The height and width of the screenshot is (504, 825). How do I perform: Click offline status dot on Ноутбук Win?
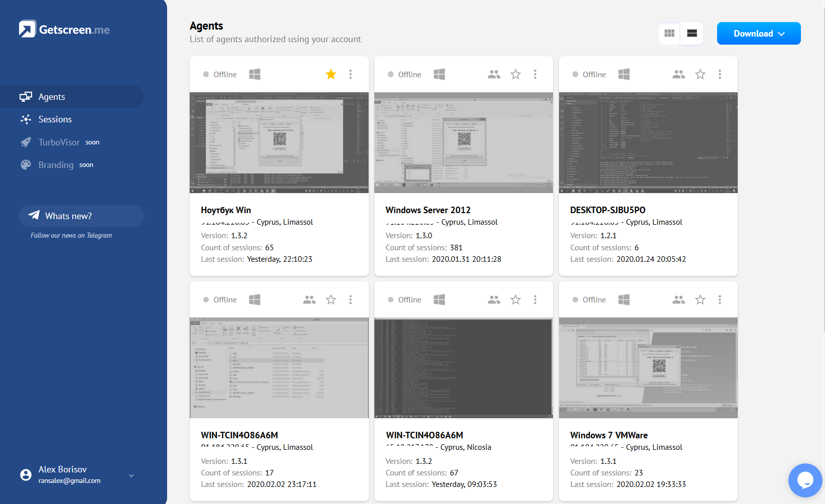coord(206,74)
